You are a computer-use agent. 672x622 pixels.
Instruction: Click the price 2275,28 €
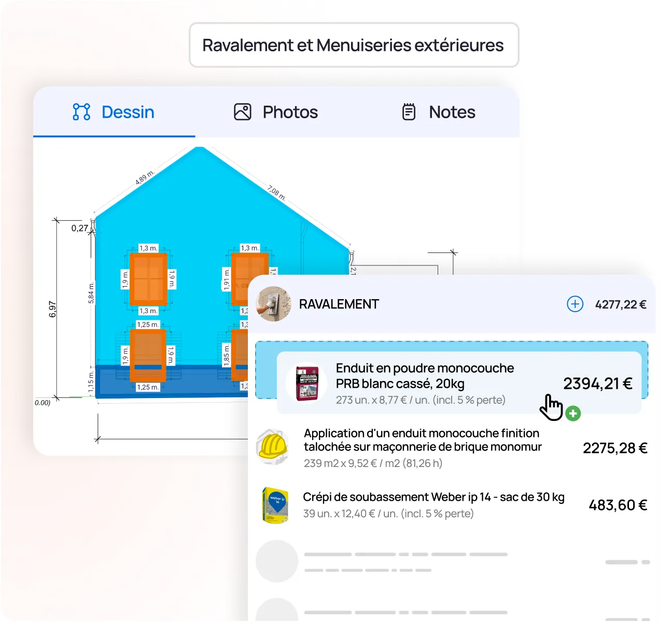(615, 448)
